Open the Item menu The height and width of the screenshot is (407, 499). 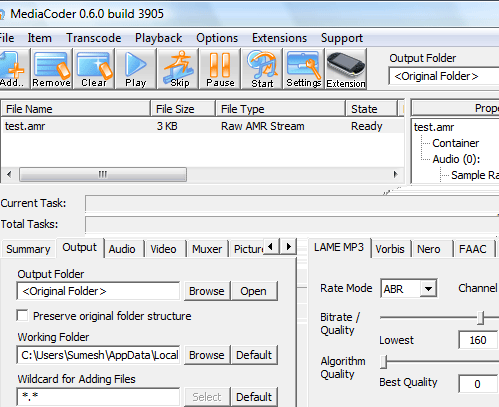coord(39,38)
